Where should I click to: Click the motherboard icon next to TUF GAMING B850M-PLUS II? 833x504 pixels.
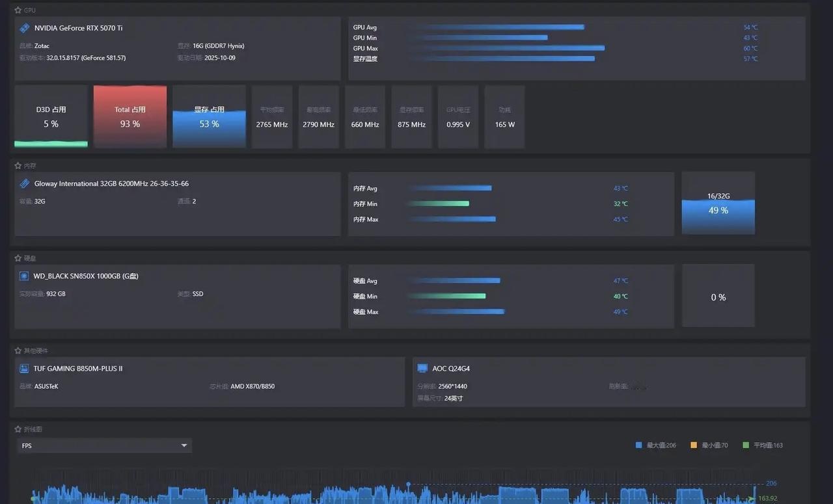24,368
